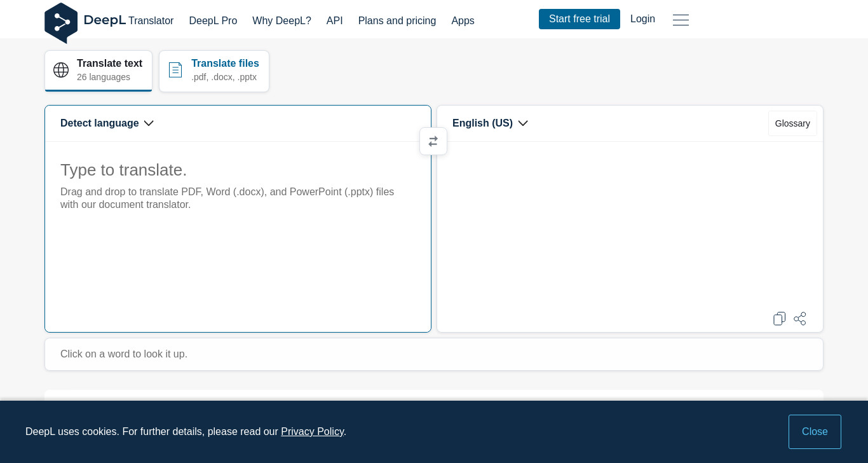Screen dimensions: 868x463
Task: Close the cookie notice banner
Action: (x=815, y=432)
